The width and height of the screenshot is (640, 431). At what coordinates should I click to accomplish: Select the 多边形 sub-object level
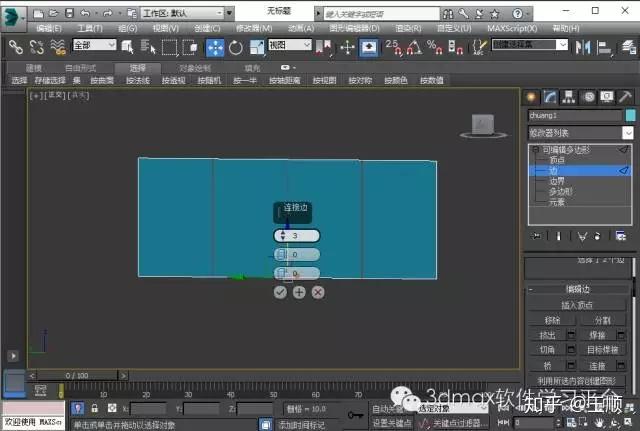coord(561,191)
